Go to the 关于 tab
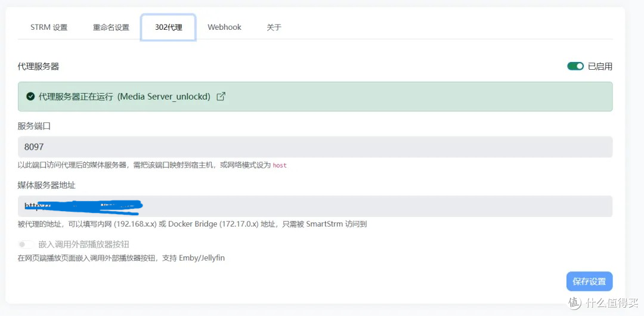The width and height of the screenshot is (644, 316). (274, 27)
